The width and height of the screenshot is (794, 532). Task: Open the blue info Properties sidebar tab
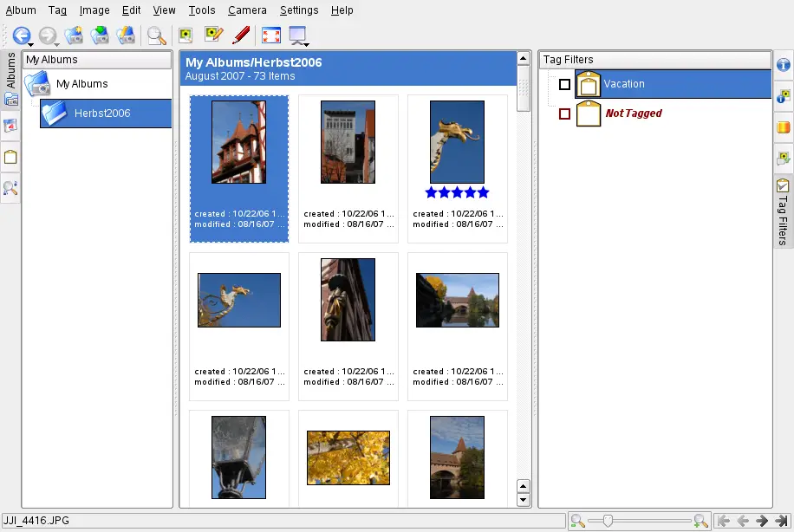click(784, 66)
